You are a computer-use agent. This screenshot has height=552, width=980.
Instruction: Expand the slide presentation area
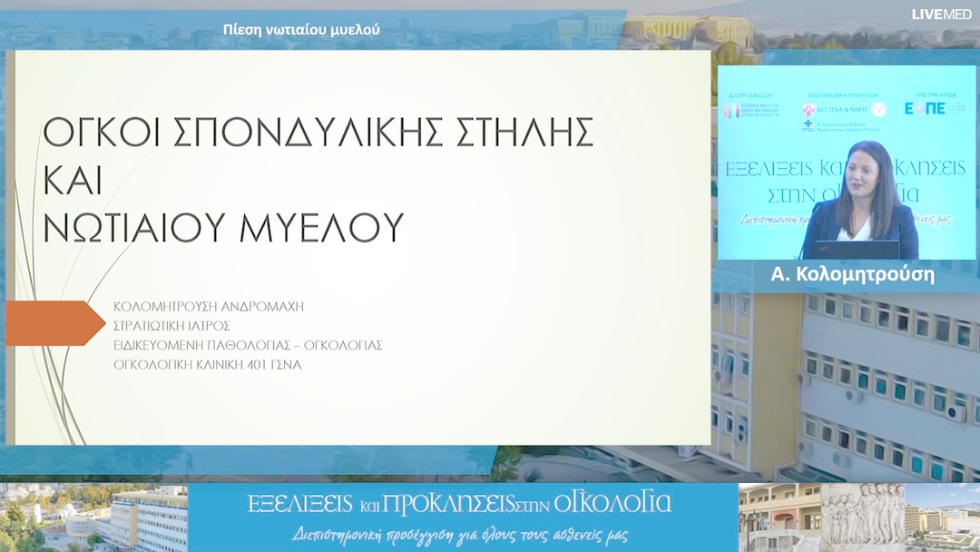358,245
